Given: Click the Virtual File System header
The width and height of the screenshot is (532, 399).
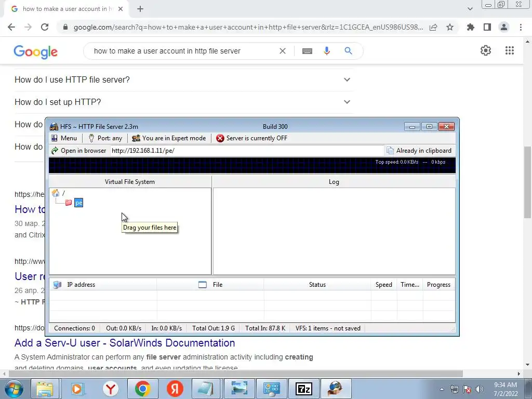Looking at the screenshot, I should click(x=130, y=182).
